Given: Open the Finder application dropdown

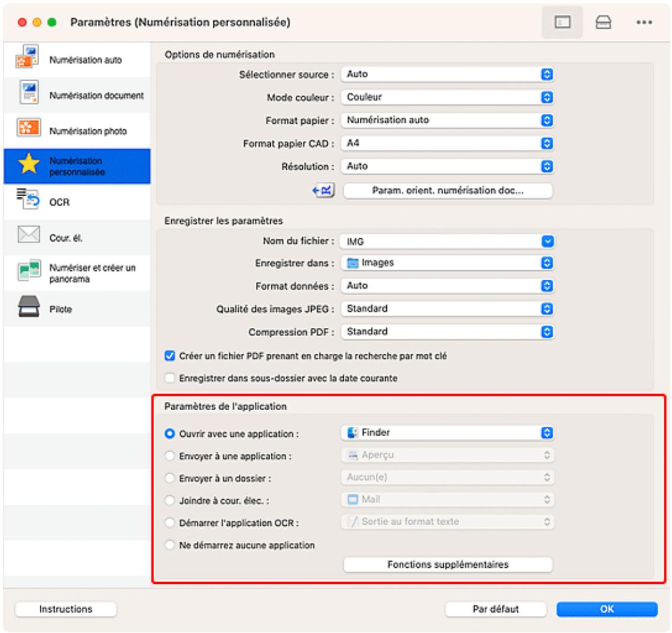Looking at the screenshot, I should pyautogui.click(x=447, y=433).
